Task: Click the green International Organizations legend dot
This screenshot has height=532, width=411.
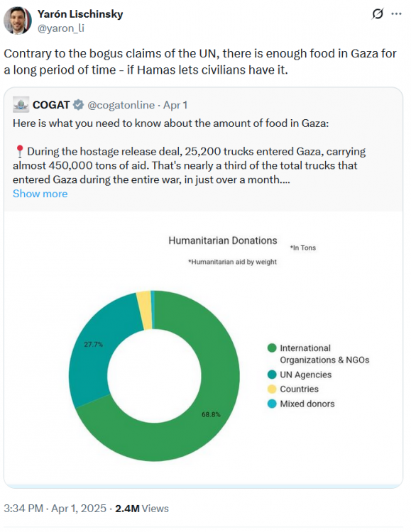Action: 272,348
